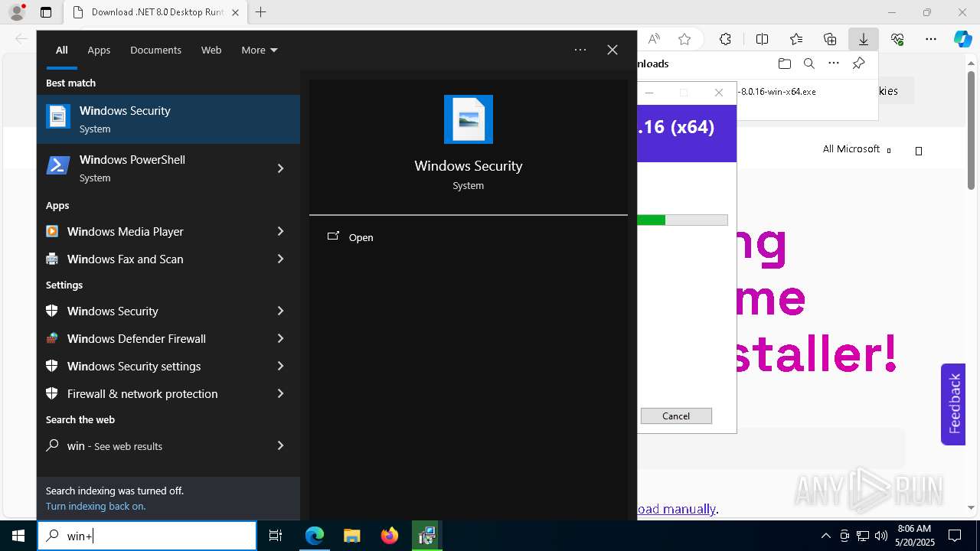Click Open for Windows Security

pos(361,237)
